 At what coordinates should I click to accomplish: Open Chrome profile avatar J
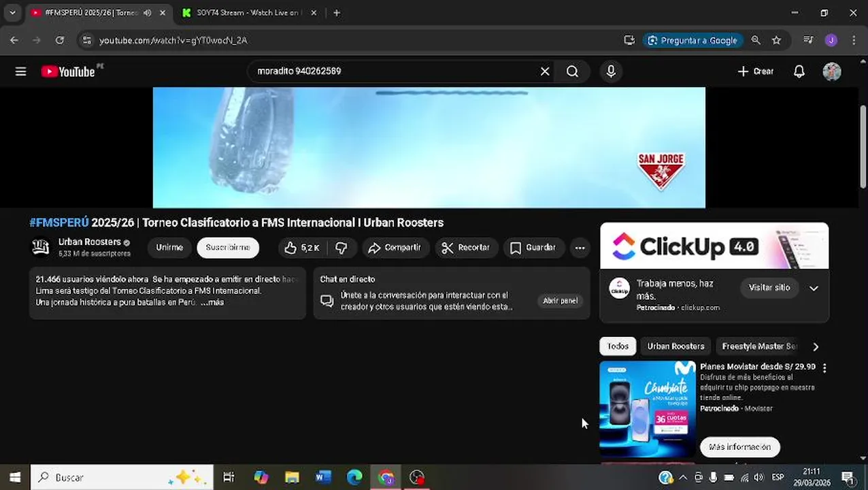[x=831, y=40]
